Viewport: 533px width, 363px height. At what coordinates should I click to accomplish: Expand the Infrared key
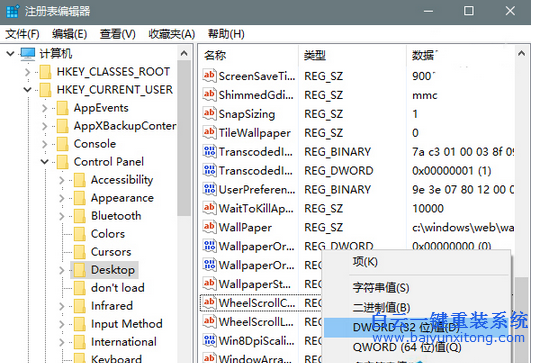(62, 306)
